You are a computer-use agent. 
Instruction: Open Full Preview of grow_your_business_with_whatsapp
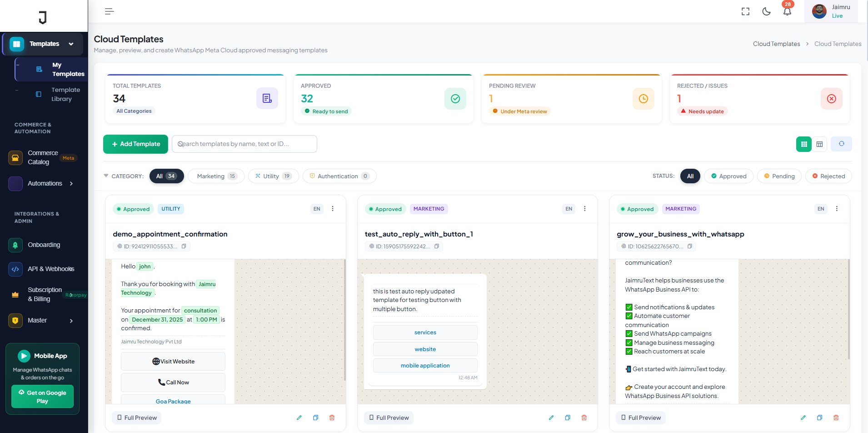tap(641, 418)
